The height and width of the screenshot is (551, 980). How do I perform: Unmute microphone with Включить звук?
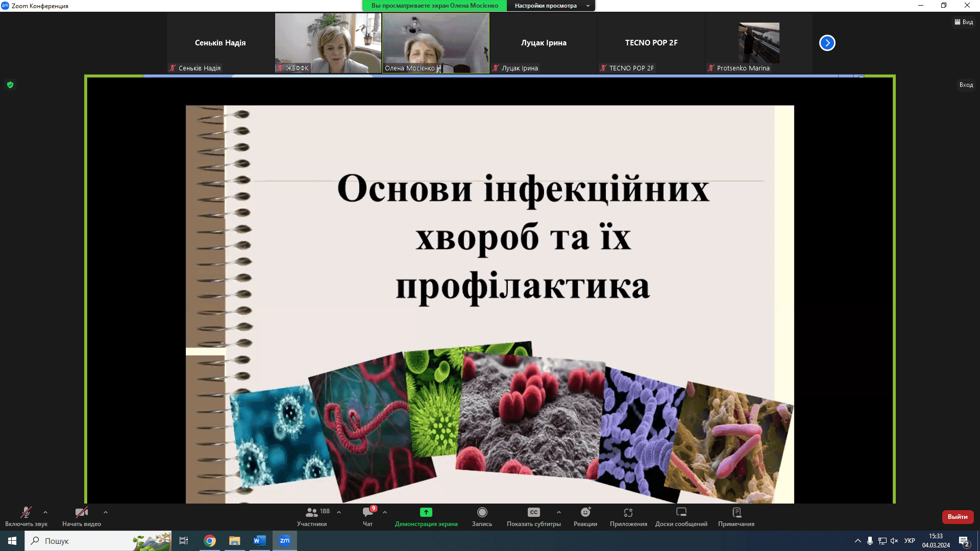click(x=26, y=516)
